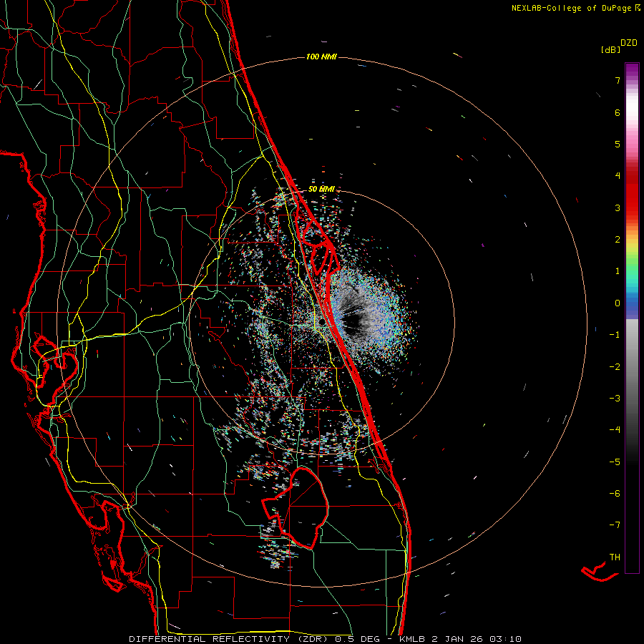644x644 pixels.
Task: Click the 0 tick label on color scale
Action: (x=618, y=303)
